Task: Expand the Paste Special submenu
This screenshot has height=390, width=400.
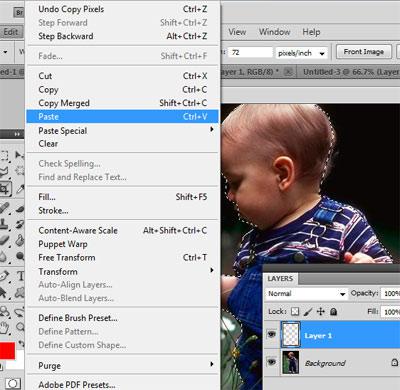Action: point(212,130)
